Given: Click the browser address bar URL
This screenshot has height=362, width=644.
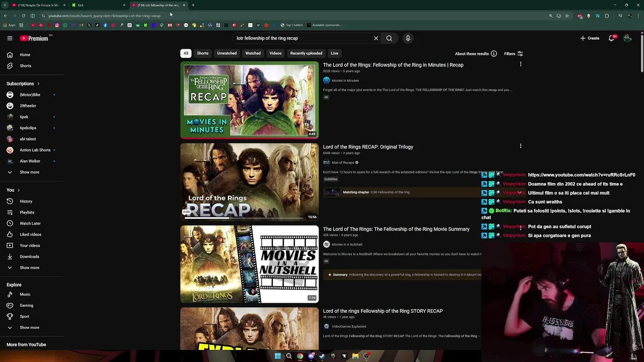Looking at the screenshot, I should 104,16.
